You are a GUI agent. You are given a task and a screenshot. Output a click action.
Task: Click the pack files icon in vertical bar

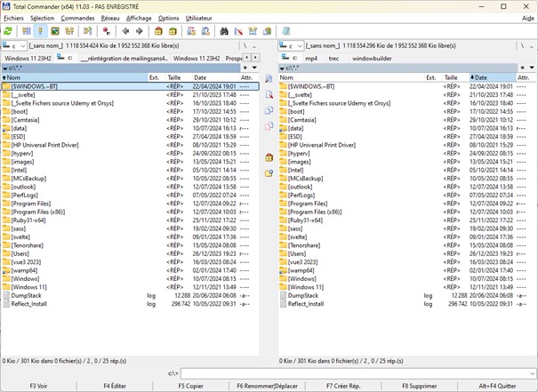click(x=269, y=156)
